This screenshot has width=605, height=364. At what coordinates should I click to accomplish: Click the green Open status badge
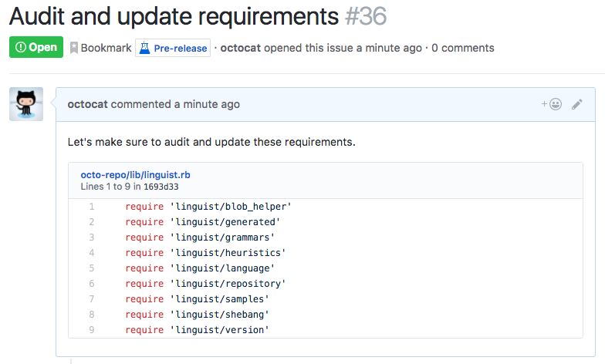point(36,47)
